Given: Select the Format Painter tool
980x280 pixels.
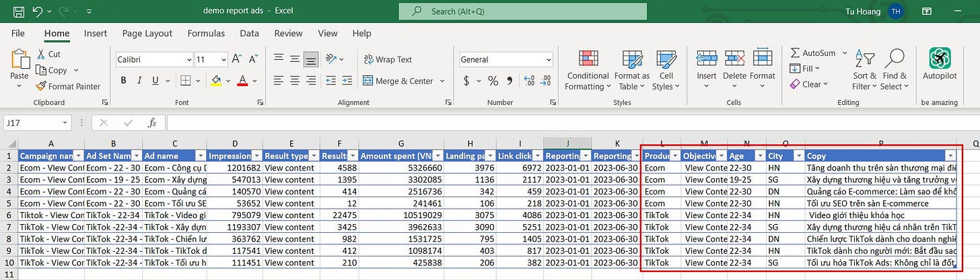Looking at the screenshot, I should [68, 86].
